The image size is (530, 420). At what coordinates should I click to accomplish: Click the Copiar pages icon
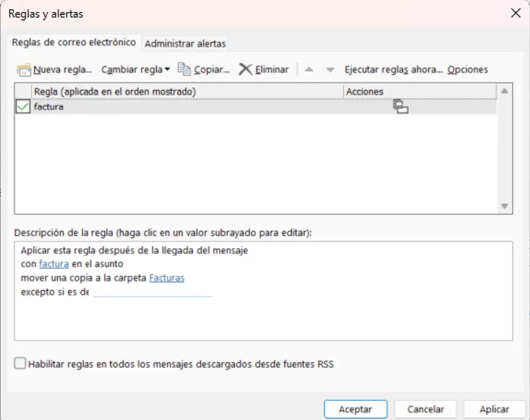pos(184,70)
